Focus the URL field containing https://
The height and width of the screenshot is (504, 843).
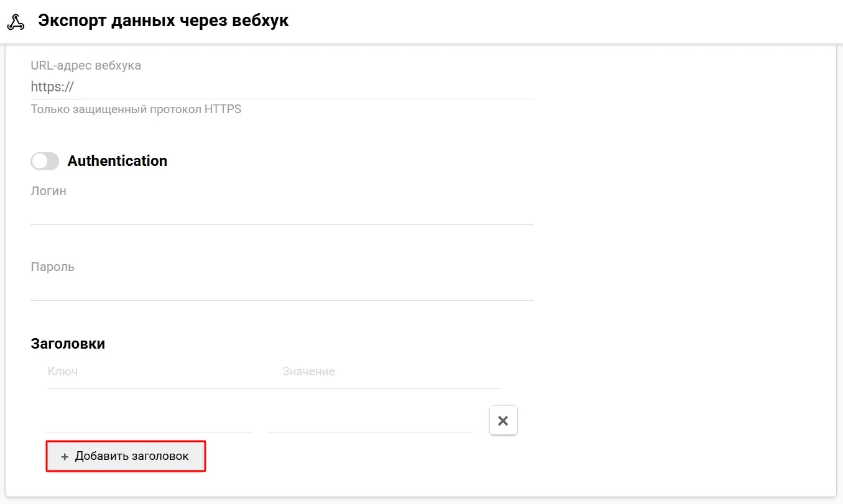282,87
